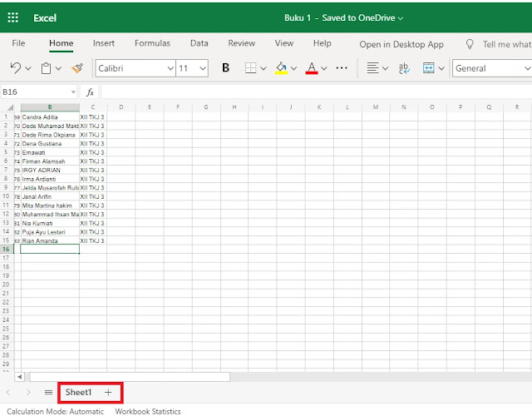This screenshot has width=532, height=416.
Task: Open the font size 11 dropdown
Action: coord(203,68)
